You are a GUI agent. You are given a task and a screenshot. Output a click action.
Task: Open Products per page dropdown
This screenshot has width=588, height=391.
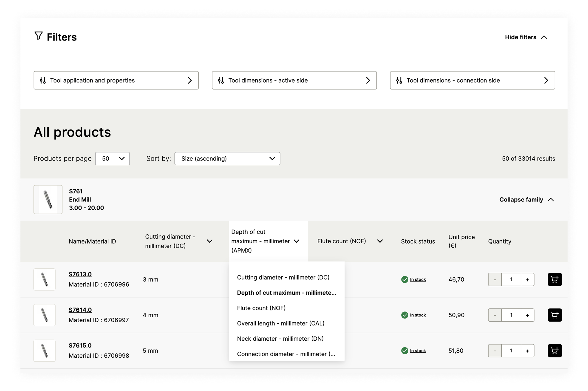112,159
